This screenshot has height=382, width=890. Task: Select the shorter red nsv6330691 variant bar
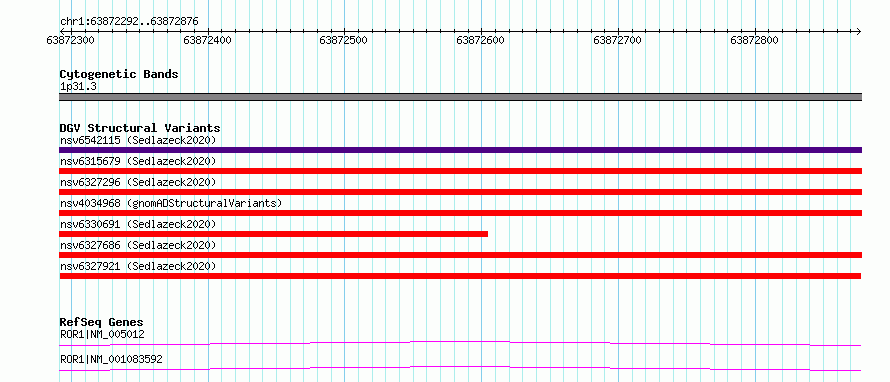(x=274, y=234)
